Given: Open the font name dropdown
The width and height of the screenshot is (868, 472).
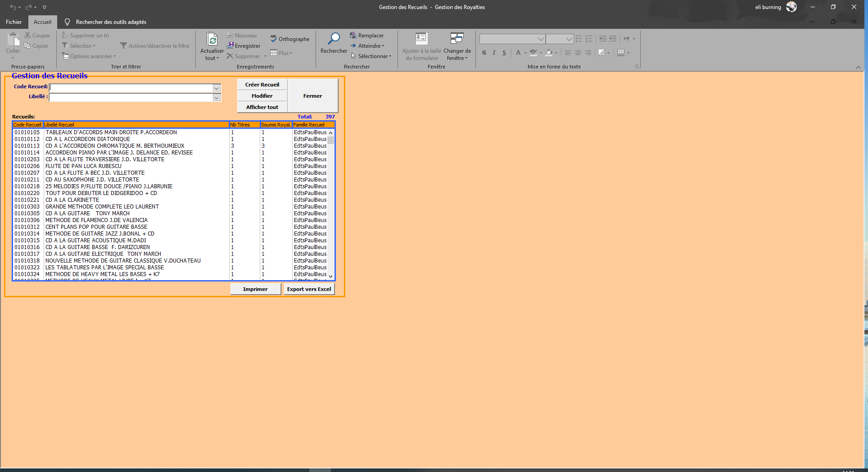Looking at the screenshot, I should tap(541, 39).
